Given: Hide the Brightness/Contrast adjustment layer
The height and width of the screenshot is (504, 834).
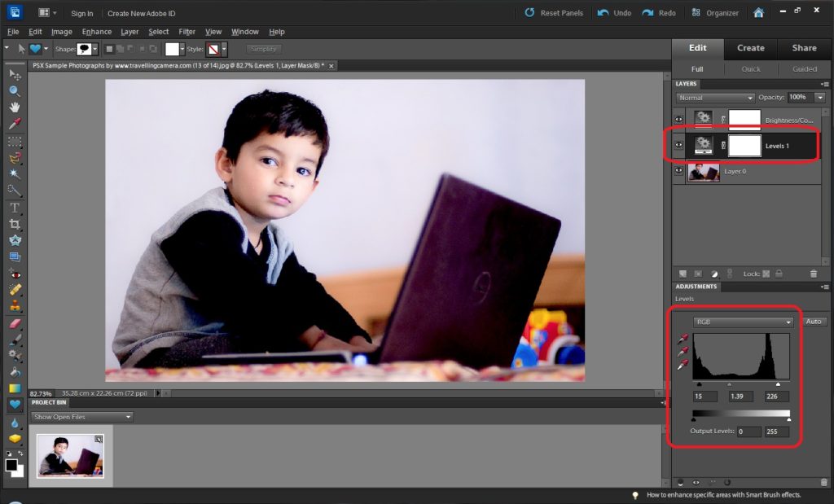Looking at the screenshot, I should (678, 119).
